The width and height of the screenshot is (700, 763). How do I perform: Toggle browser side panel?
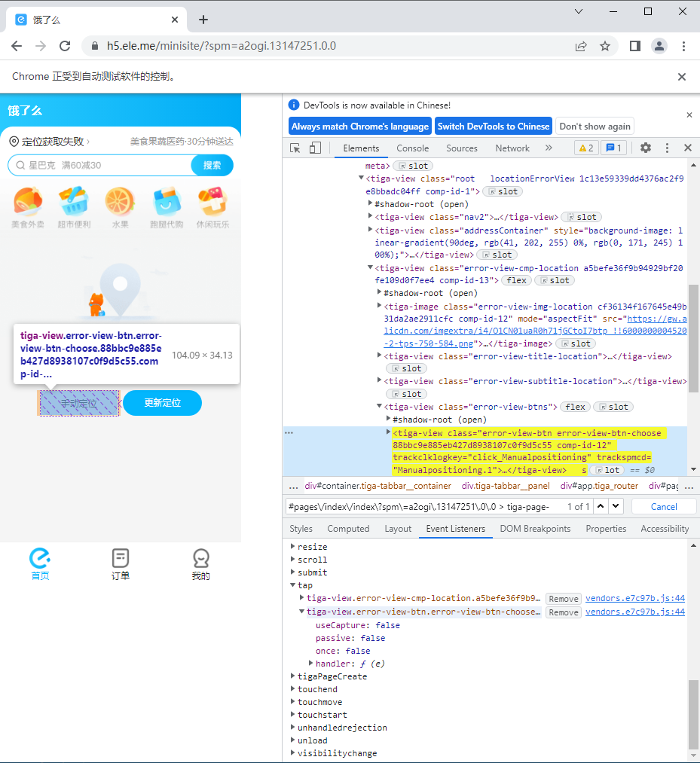pos(634,46)
